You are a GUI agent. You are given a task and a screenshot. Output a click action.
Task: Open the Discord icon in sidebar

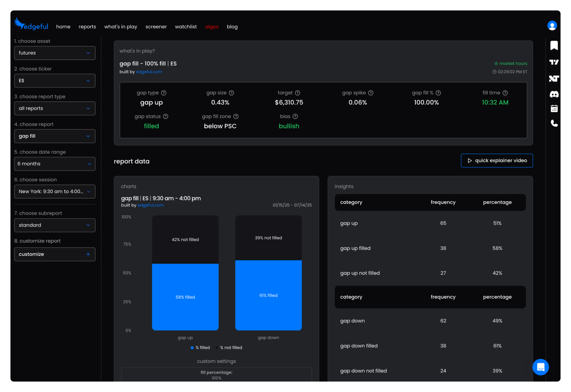(554, 94)
